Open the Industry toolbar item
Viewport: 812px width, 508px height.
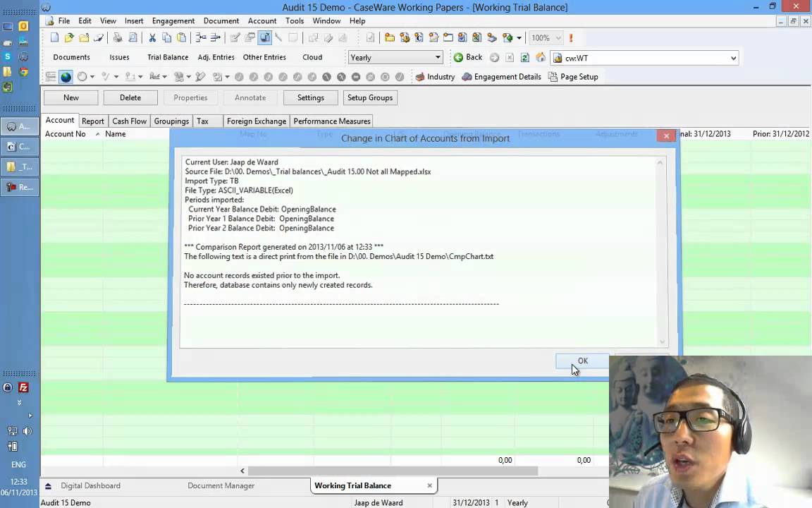tap(435, 77)
